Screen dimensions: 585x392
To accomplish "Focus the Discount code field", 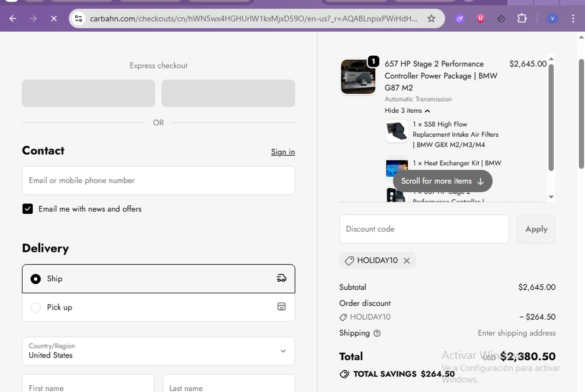I will pos(424,229).
